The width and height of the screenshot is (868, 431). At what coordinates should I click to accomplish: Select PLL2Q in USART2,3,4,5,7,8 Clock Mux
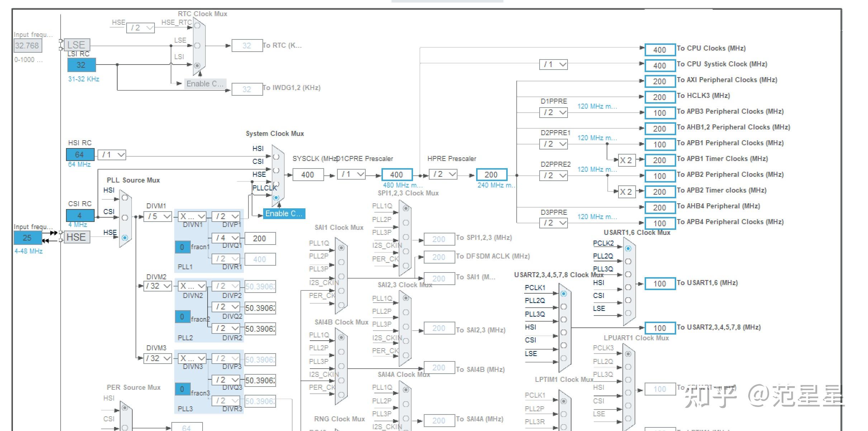pyautogui.click(x=564, y=307)
